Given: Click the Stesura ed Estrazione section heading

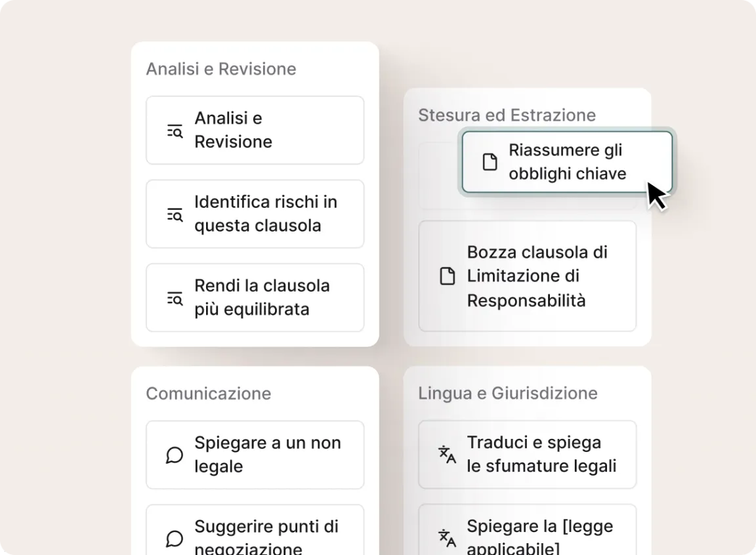Looking at the screenshot, I should click(x=507, y=115).
